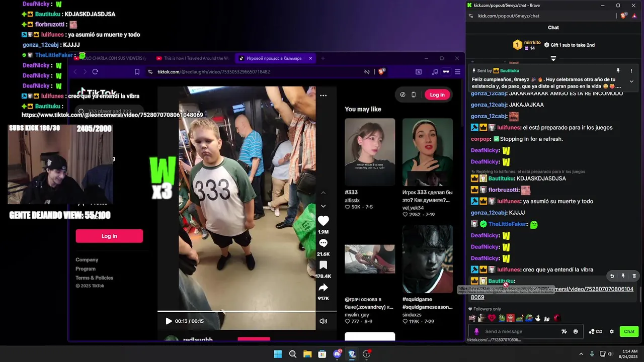
Task: Mute the TikTok video volume
Action: [x=324, y=321]
